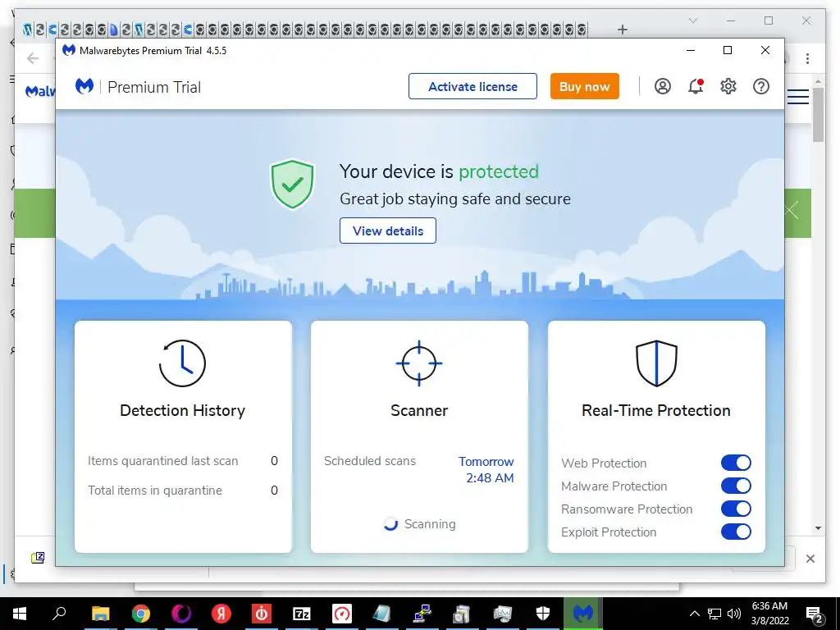Open File Explorer from taskbar
This screenshot has width=840, height=630.
(100, 614)
